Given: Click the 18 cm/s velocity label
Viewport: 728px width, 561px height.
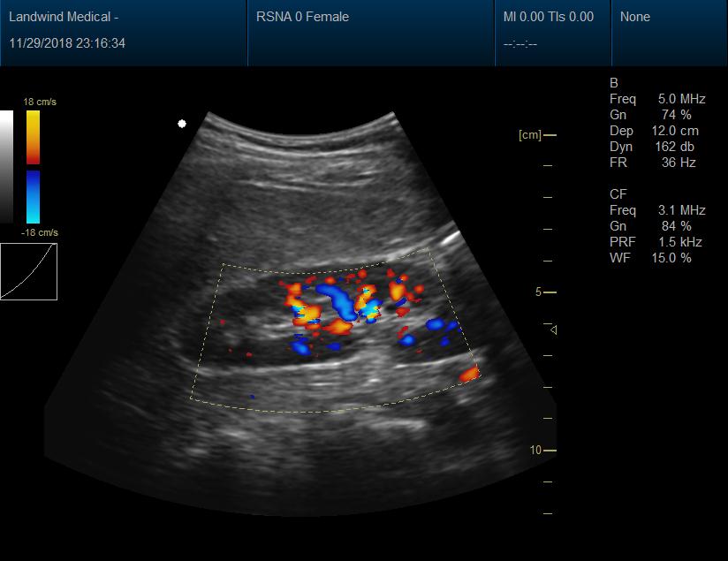Looking at the screenshot, I should point(40,102).
